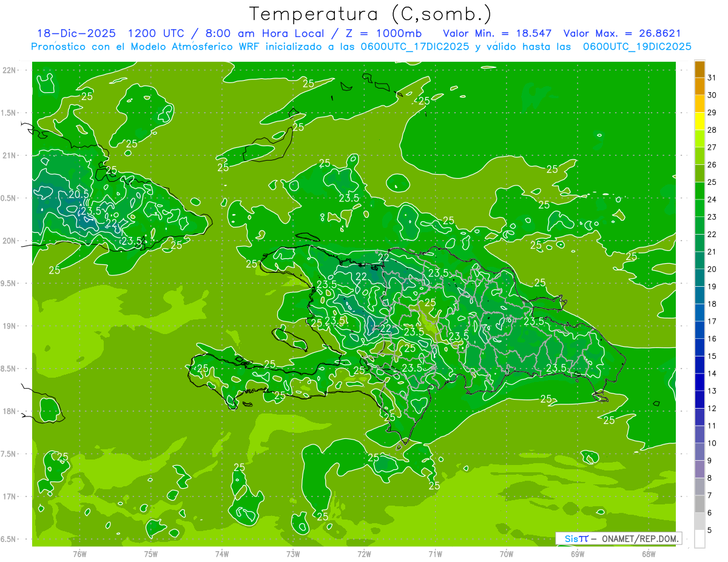The image size is (728, 562).
Task: Click legend value "26" on color bar
Action: tap(712, 164)
